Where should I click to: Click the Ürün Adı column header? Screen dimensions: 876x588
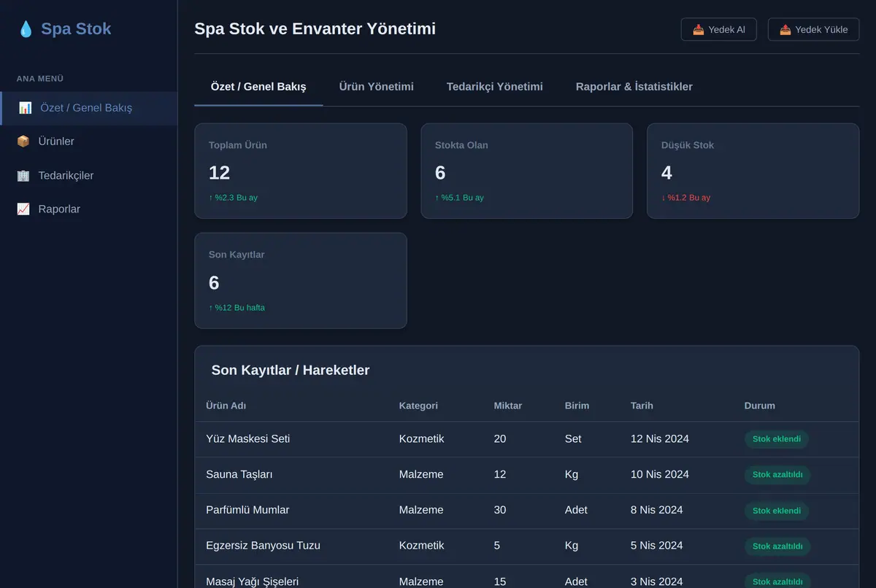(226, 406)
